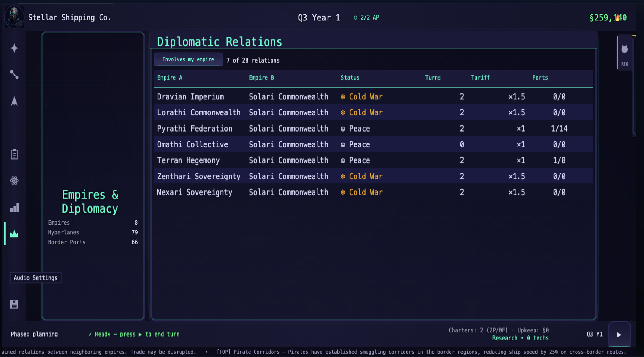Click the save floppy disk icon

click(x=14, y=304)
